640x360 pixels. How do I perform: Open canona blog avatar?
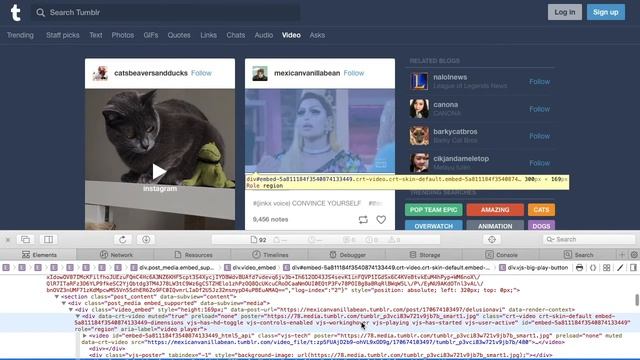[419, 109]
